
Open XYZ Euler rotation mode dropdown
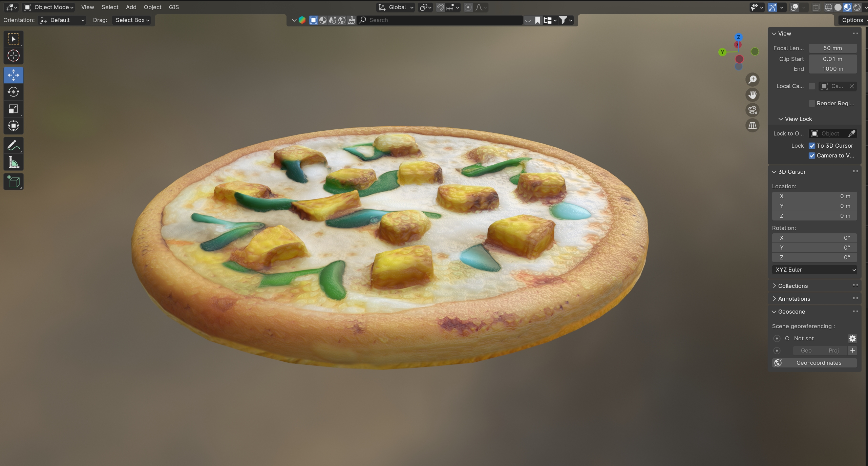814,270
